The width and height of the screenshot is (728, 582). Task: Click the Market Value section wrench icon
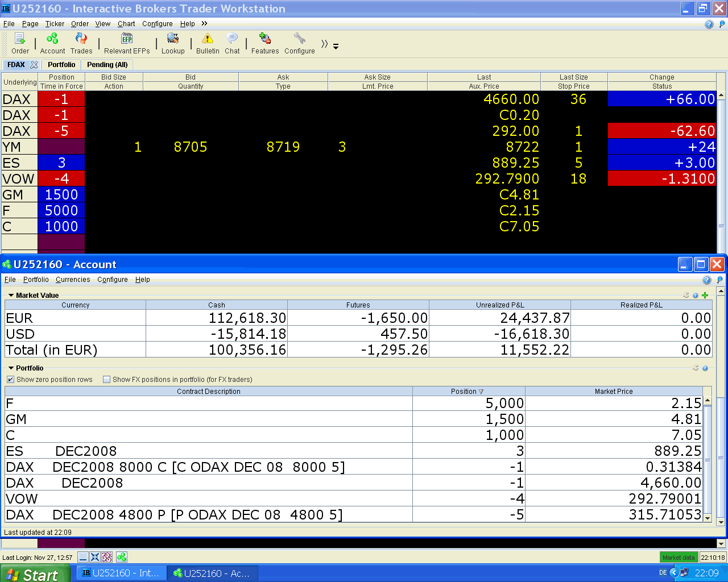pos(686,295)
